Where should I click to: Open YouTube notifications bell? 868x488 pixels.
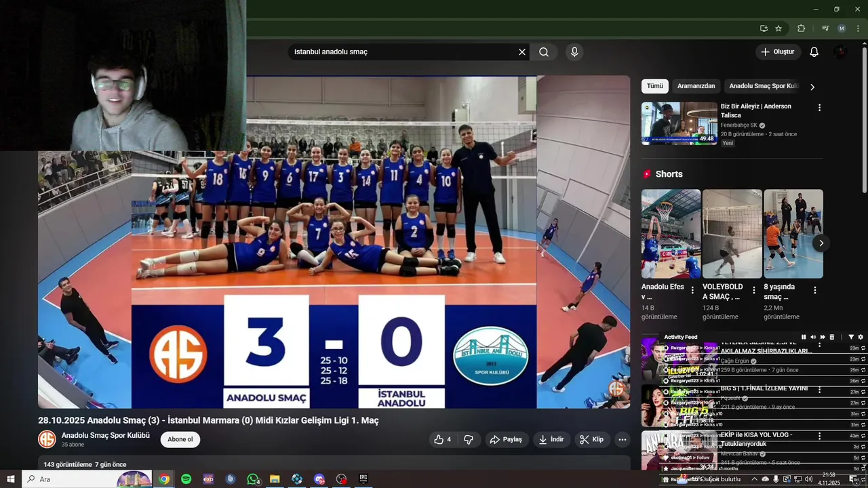[x=814, y=52]
